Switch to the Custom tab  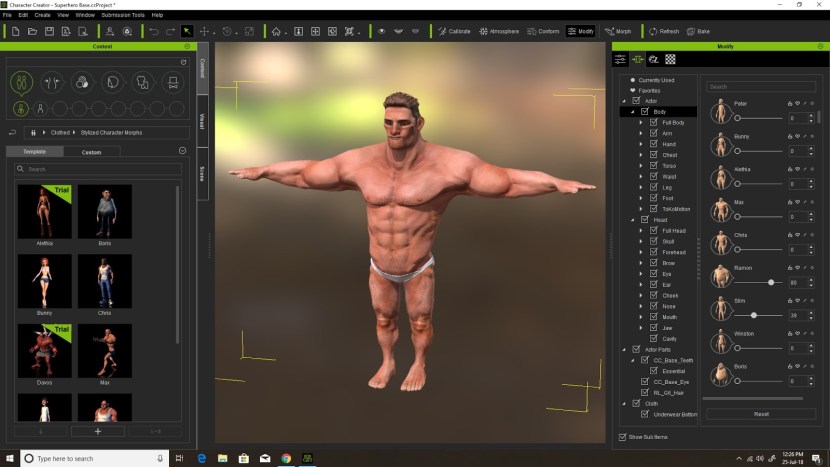91,152
